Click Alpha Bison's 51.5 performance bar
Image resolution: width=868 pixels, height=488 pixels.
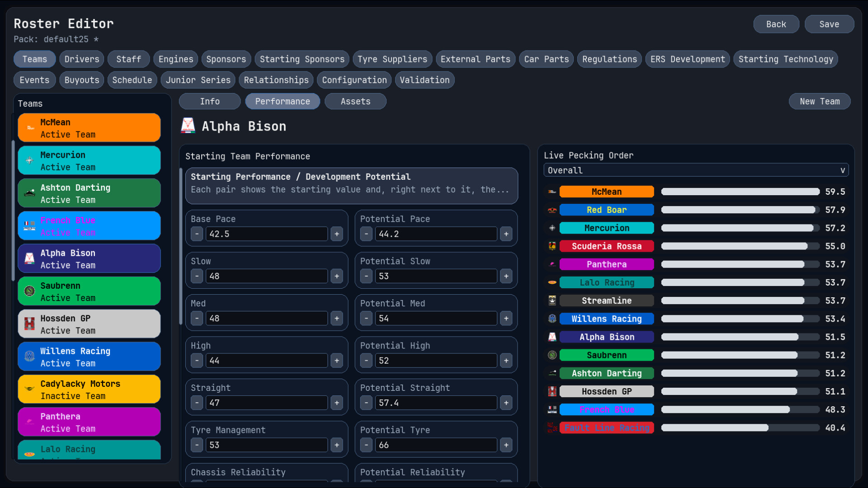pos(740,337)
